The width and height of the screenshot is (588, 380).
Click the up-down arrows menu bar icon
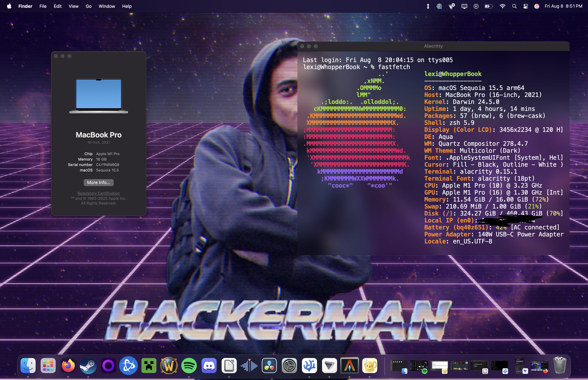(428, 6)
